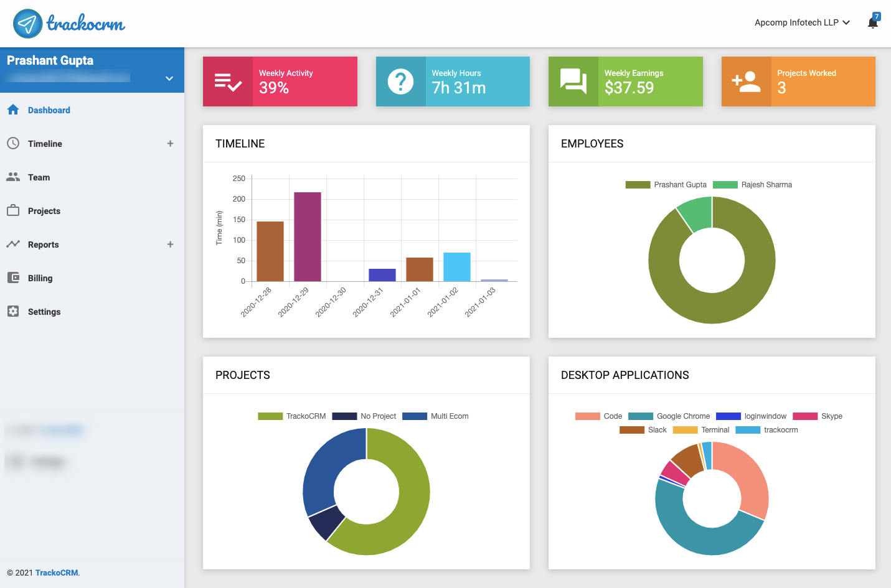The width and height of the screenshot is (891, 588).
Task: Click the 2020-12-29 purple bar
Action: click(x=308, y=237)
